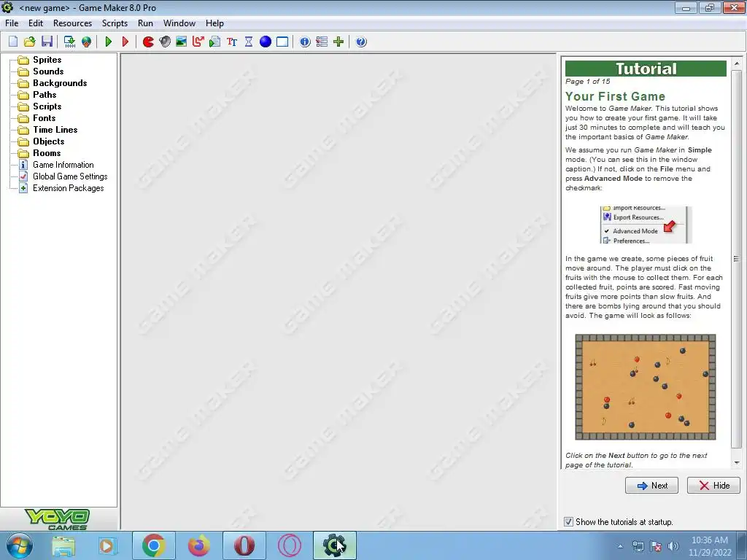Open the Help menu
Image resolution: width=747 pixels, height=560 pixels.
pos(215,23)
